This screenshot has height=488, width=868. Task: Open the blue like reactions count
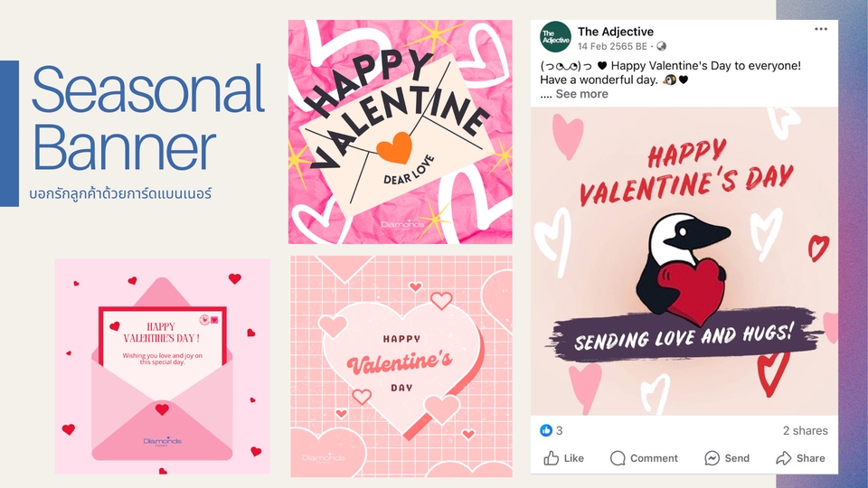(x=552, y=430)
